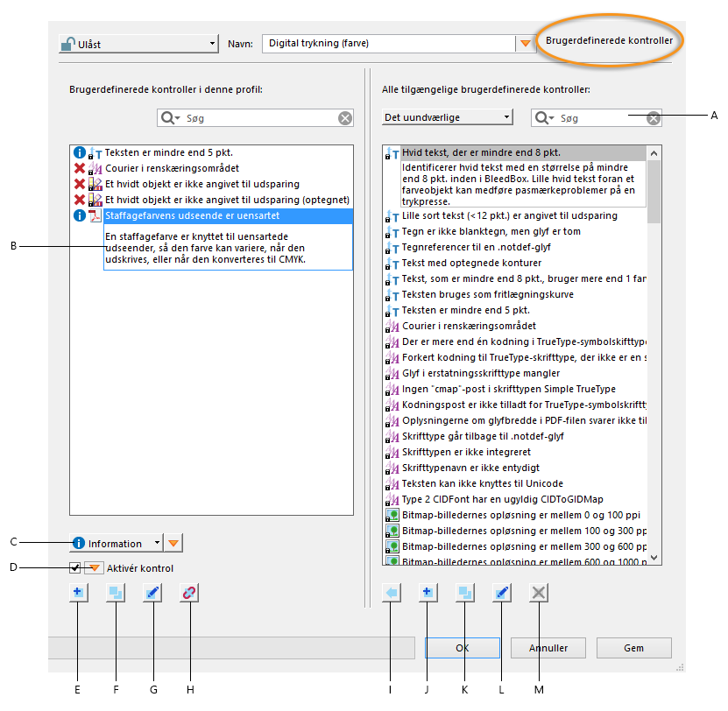Select Et hvidt objekt ... udsparing (optegnet) row
Image resolution: width=728 pixels, height=711 pixels.
211,200
